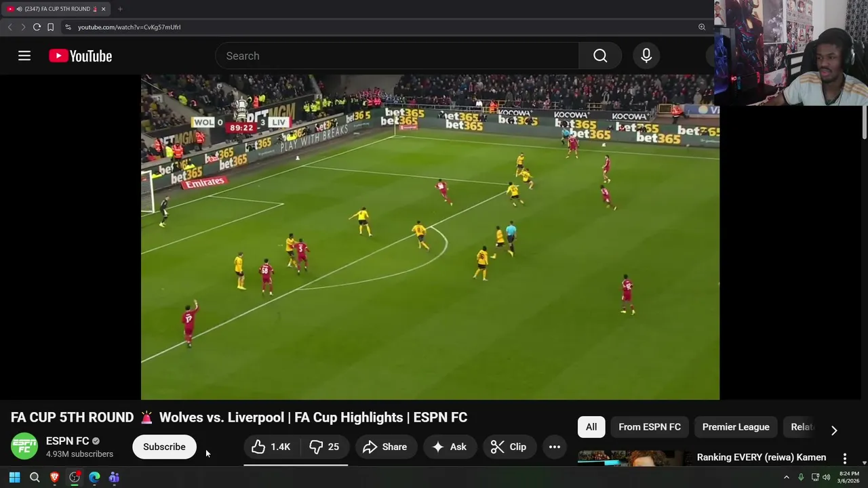Open the clock and date flyout

[x=849, y=477]
